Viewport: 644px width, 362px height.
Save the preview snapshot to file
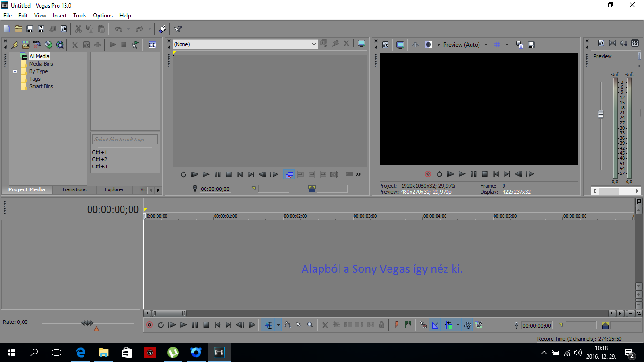tap(531, 45)
